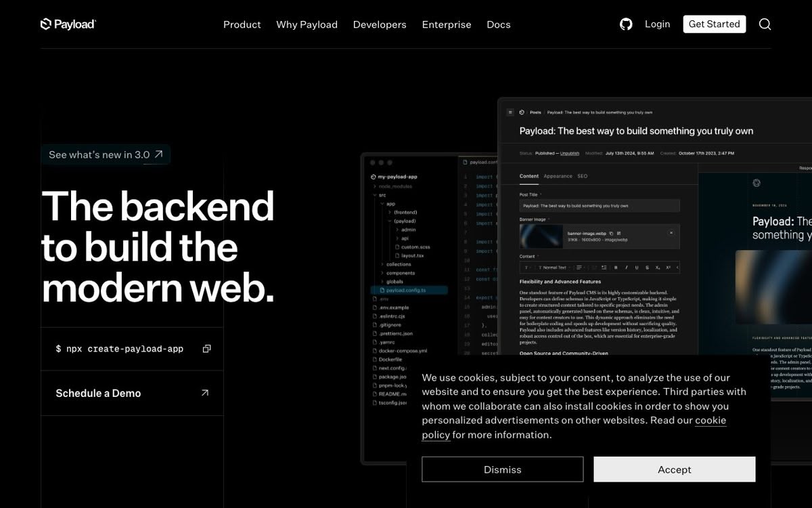Click my-payload-app project root
This screenshot has height=508, width=812.
click(x=394, y=177)
